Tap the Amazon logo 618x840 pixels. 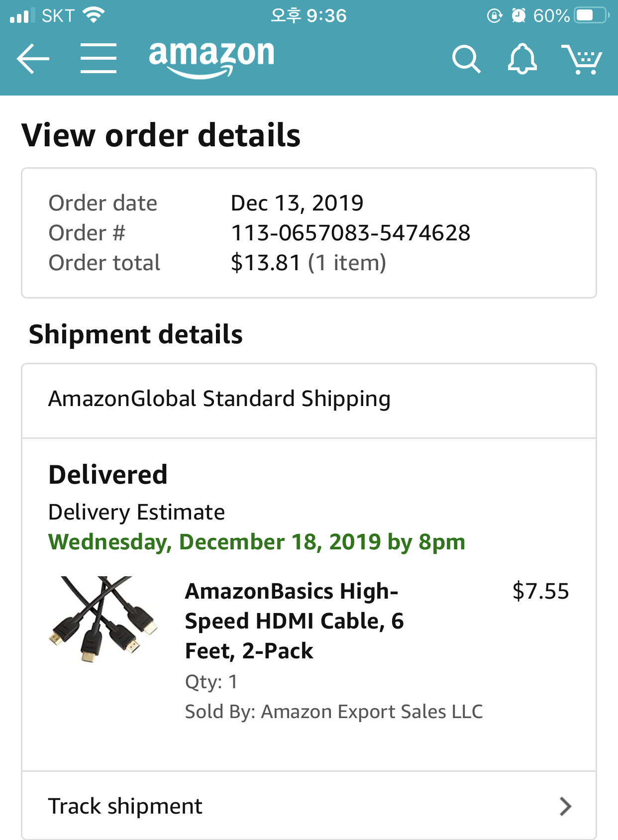click(211, 58)
